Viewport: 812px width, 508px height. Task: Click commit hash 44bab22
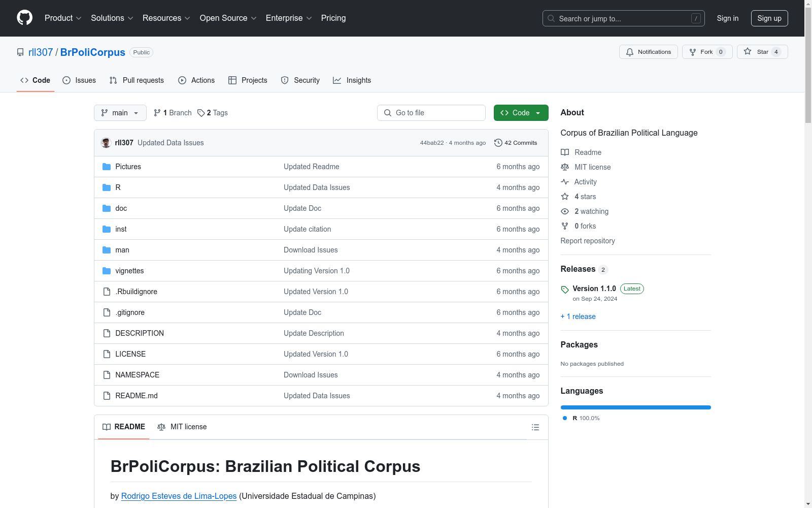click(432, 143)
